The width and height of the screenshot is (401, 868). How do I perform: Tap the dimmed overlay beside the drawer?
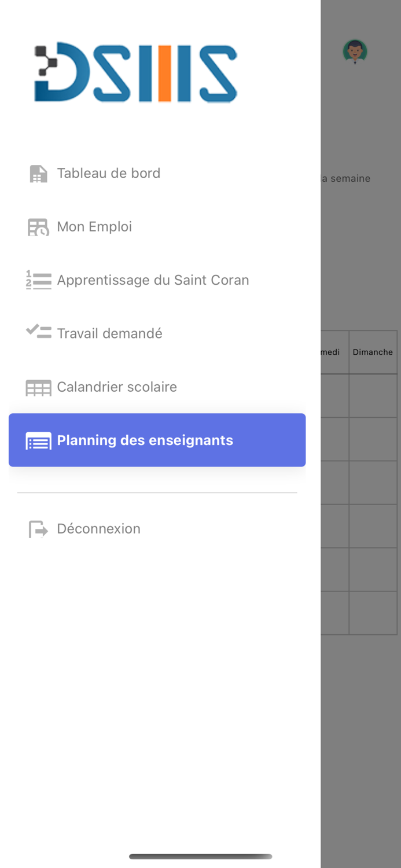tap(360, 723)
